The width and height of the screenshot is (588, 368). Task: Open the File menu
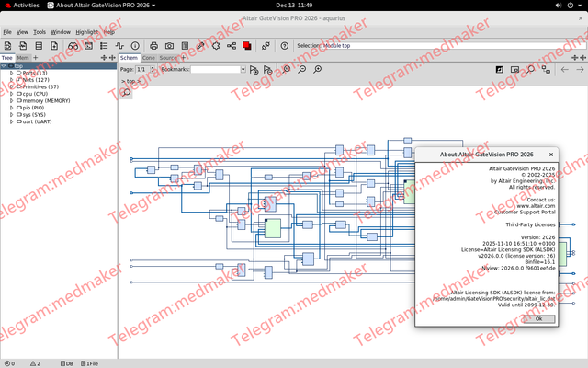click(x=7, y=32)
